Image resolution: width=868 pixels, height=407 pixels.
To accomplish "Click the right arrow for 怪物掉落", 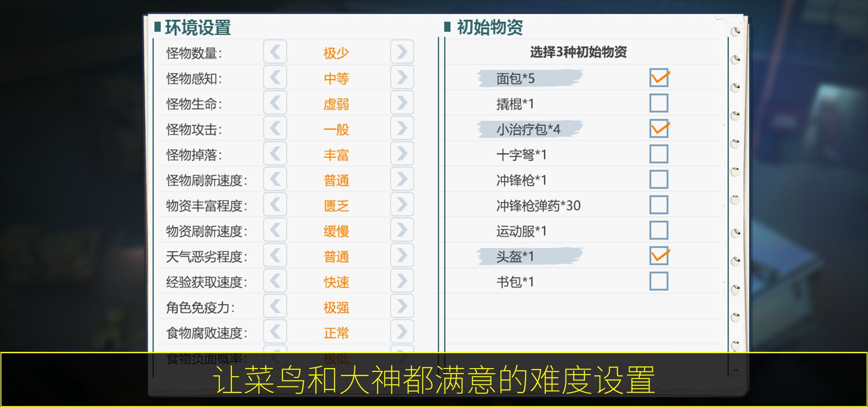I will click(x=401, y=155).
